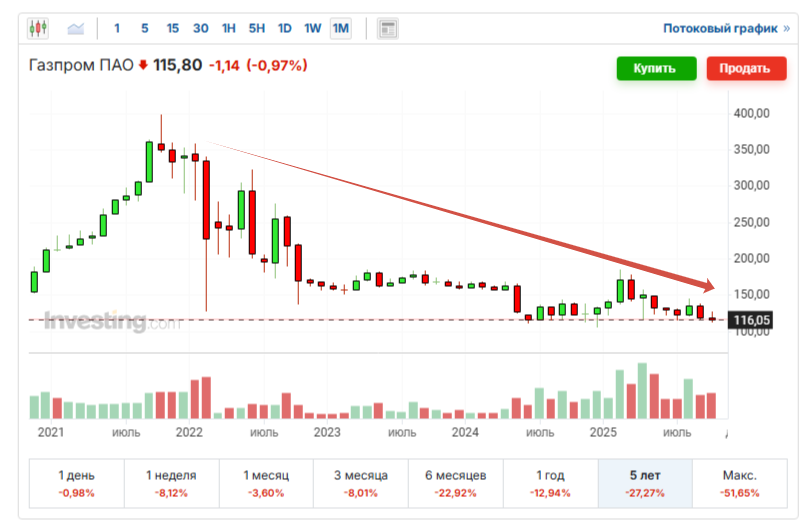Click the red Продать button
This screenshot has height=524, width=808.
pyautogui.click(x=746, y=68)
